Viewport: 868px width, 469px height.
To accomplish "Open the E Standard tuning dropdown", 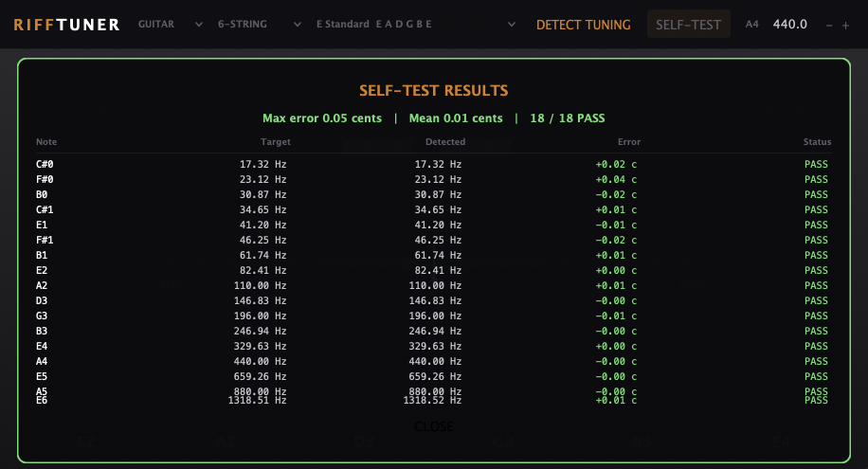I will point(415,25).
